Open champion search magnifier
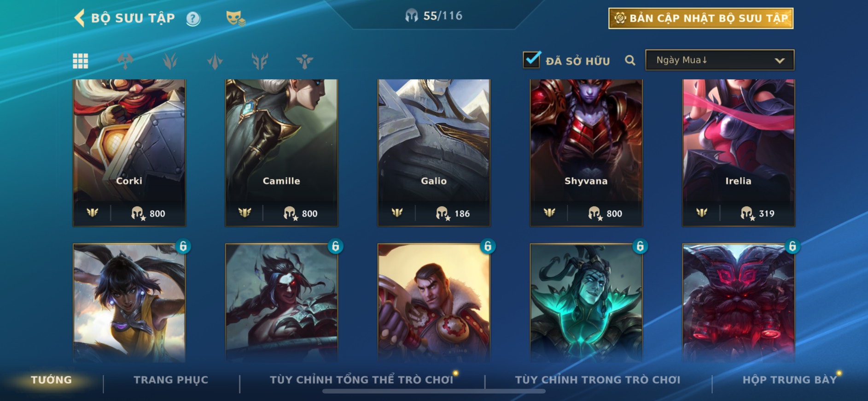 (630, 60)
